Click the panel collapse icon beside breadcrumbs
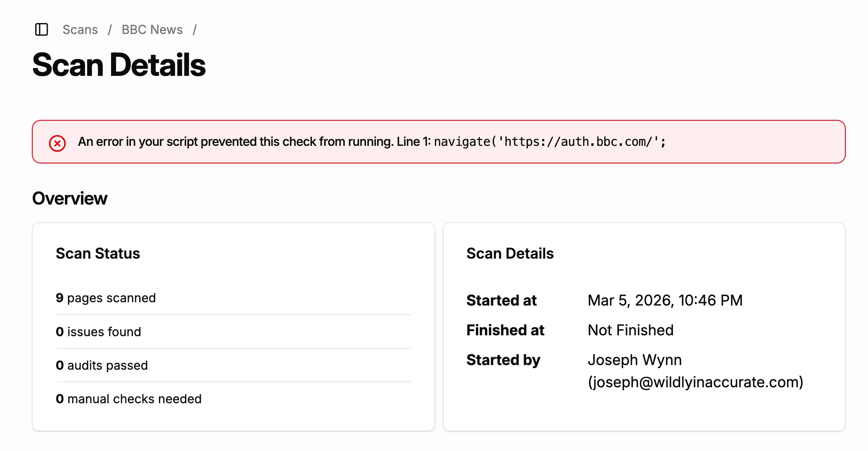 click(42, 30)
